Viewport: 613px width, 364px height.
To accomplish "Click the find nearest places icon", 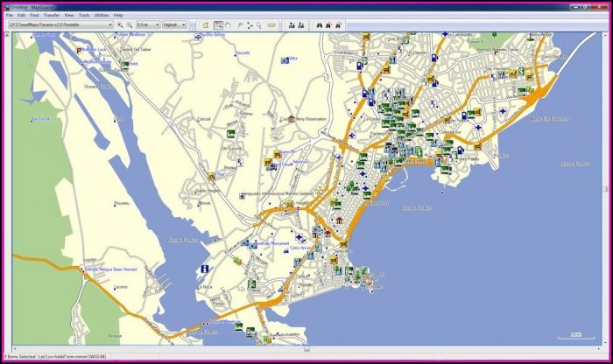I will click(328, 25).
